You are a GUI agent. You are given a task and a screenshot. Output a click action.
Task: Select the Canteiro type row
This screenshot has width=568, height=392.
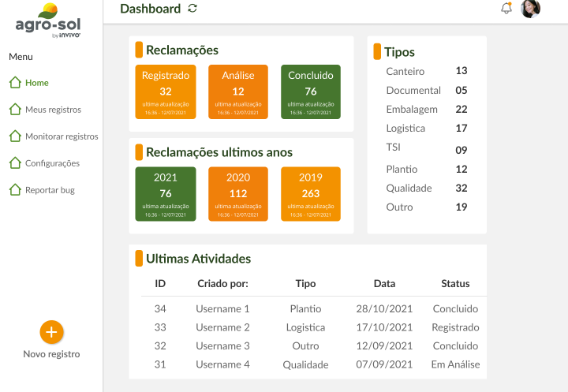pyautogui.click(x=427, y=71)
